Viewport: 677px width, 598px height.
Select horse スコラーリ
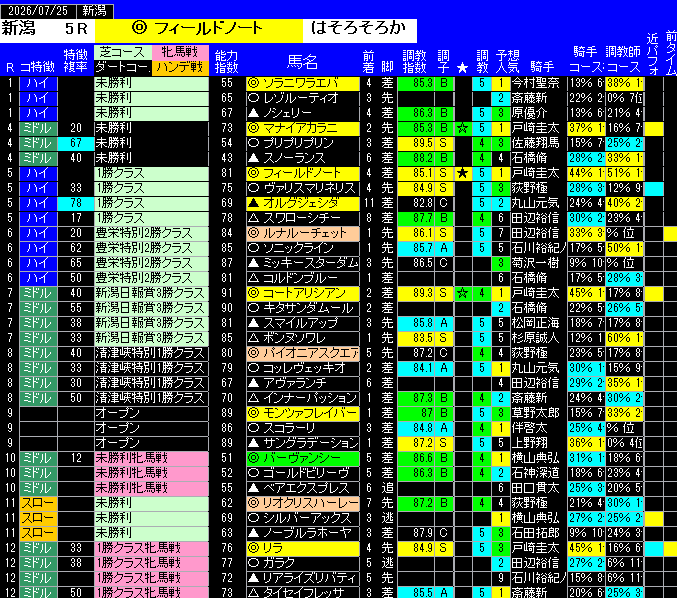(x=303, y=428)
